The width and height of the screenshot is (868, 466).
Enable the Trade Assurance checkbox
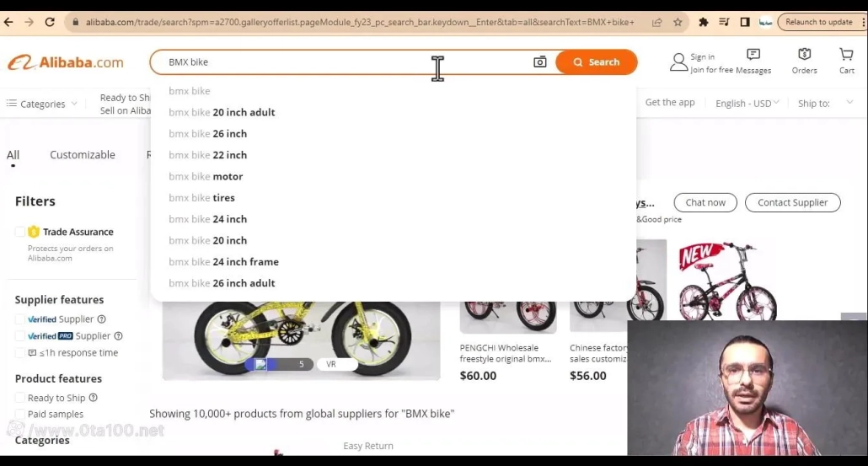[20, 232]
